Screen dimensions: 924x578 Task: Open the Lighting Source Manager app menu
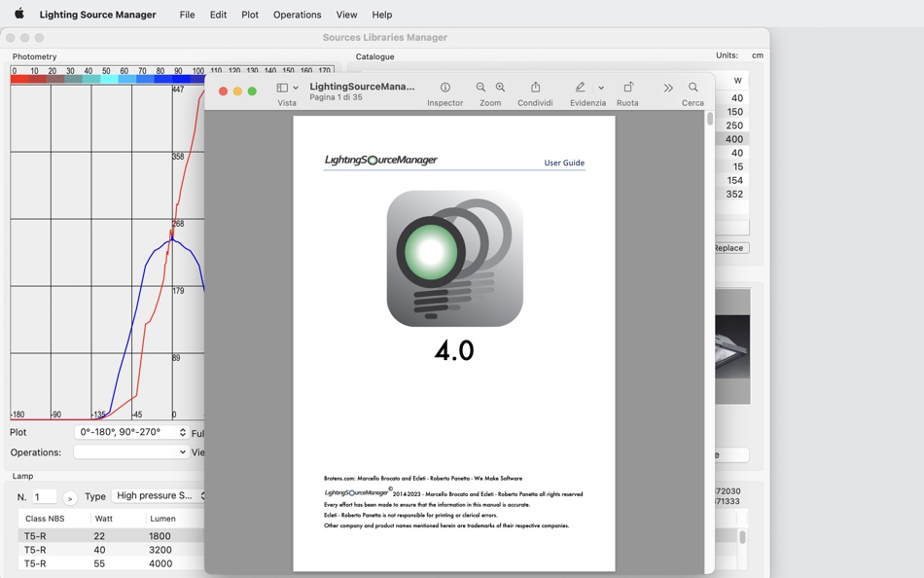click(x=98, y=15)
